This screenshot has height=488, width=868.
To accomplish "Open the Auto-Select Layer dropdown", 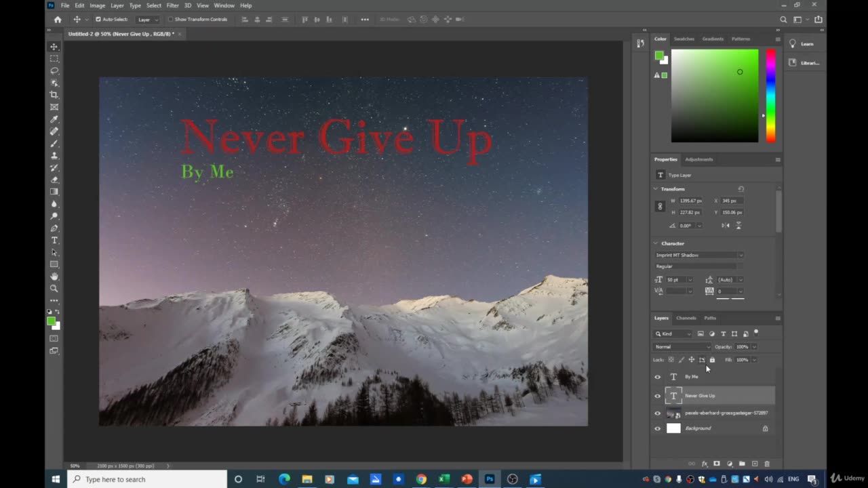I will pos(147,20).
